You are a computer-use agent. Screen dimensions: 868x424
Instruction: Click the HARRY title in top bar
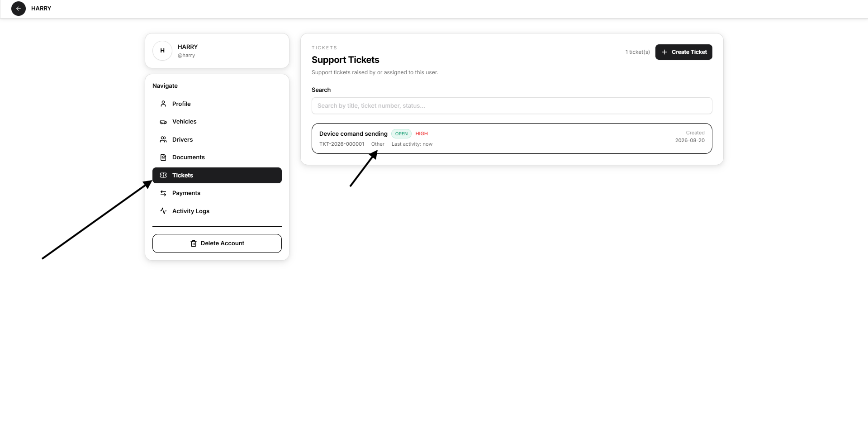(41, 9)
